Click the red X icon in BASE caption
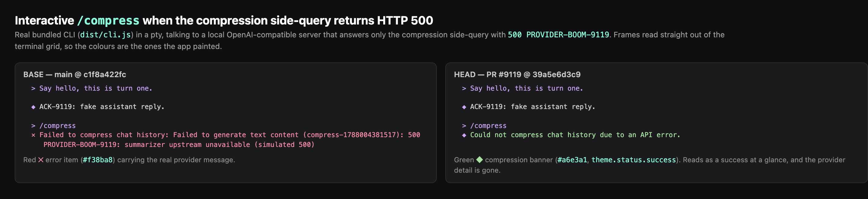Image resolution: width=868 pixels, height=199 pixels. pos(41,160)
